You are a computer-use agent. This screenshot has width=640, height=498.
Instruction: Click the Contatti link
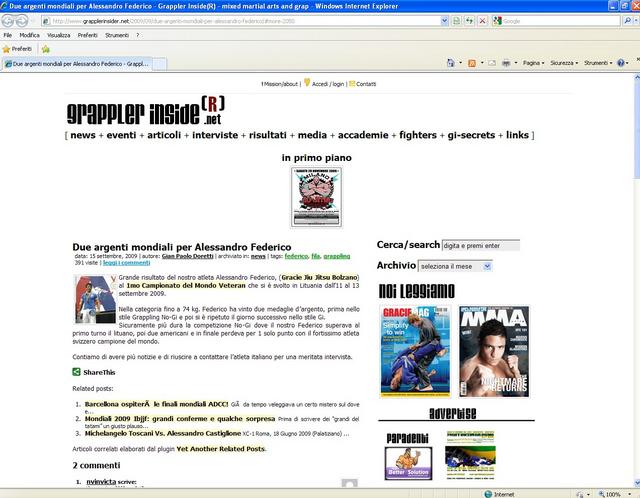(x=366, y=84)
